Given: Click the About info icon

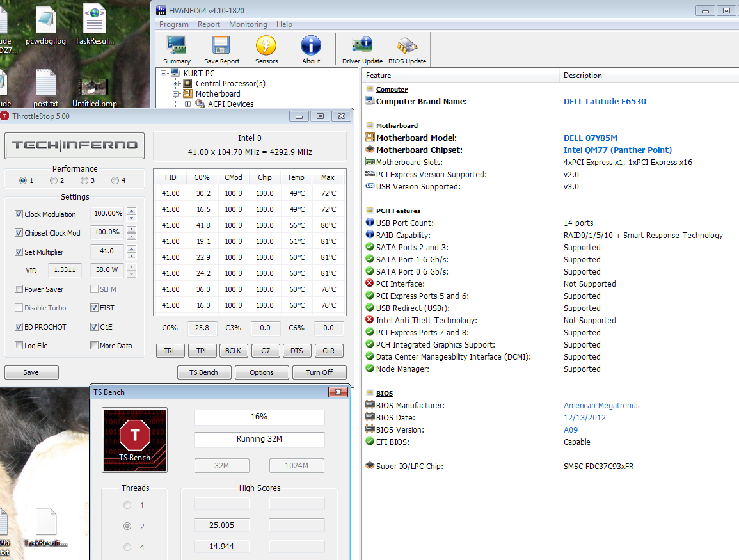Looking at the screenshot, I should 311,49.
